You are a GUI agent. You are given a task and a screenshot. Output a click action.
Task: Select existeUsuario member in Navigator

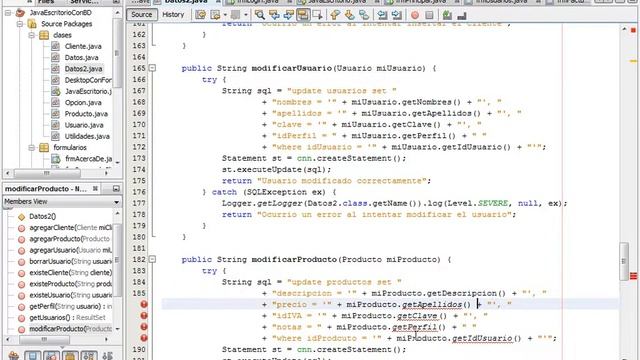(x=70, y=295)
